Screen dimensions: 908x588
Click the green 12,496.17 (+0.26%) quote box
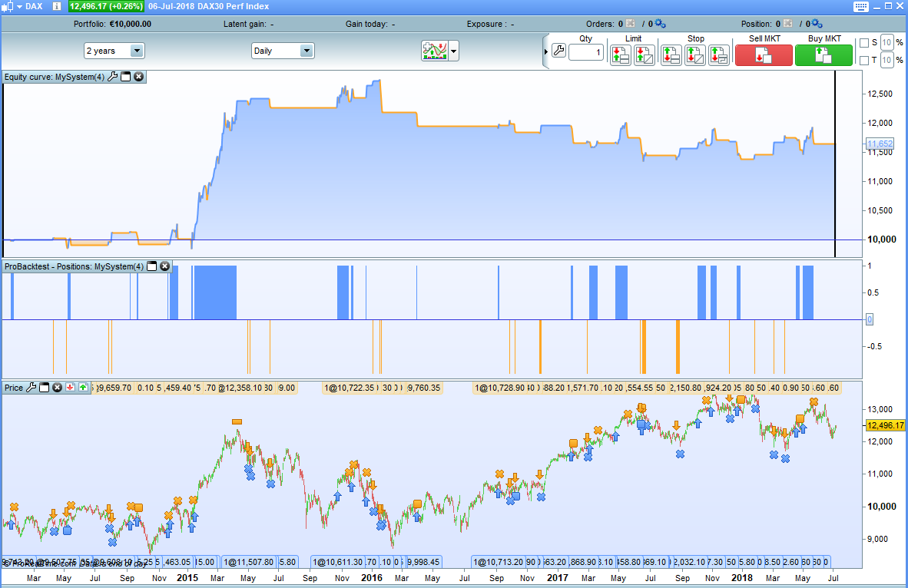coord(106,6)
